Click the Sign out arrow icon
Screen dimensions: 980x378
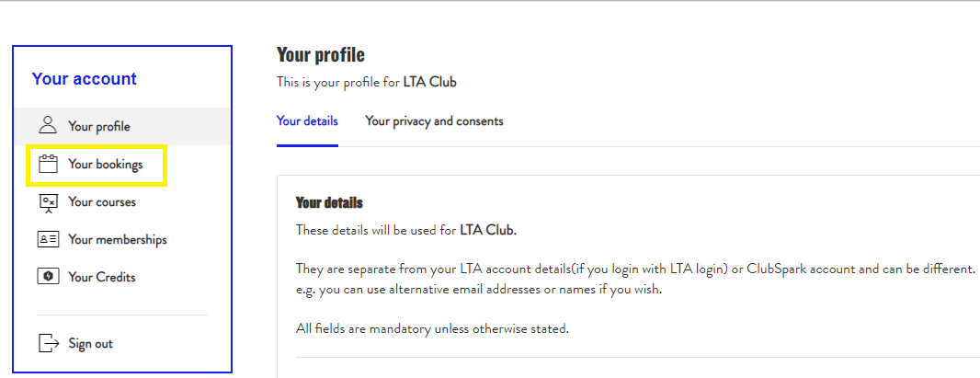click(x=49, y=343)
